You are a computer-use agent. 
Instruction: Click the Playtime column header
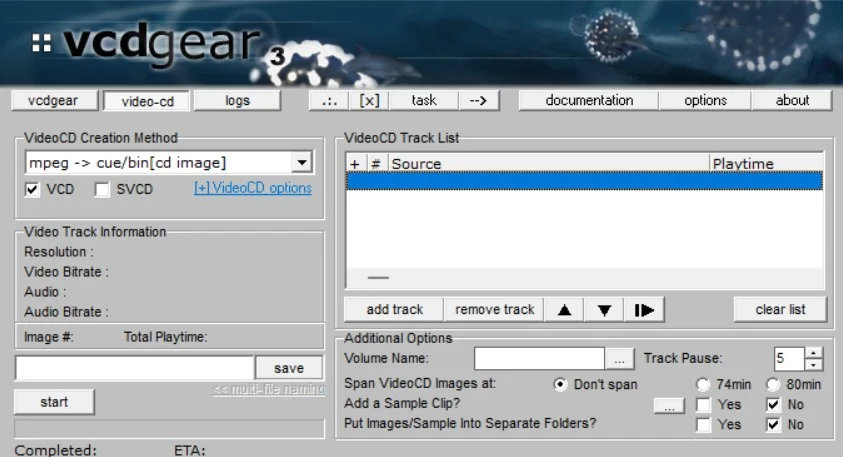[766, 163]
